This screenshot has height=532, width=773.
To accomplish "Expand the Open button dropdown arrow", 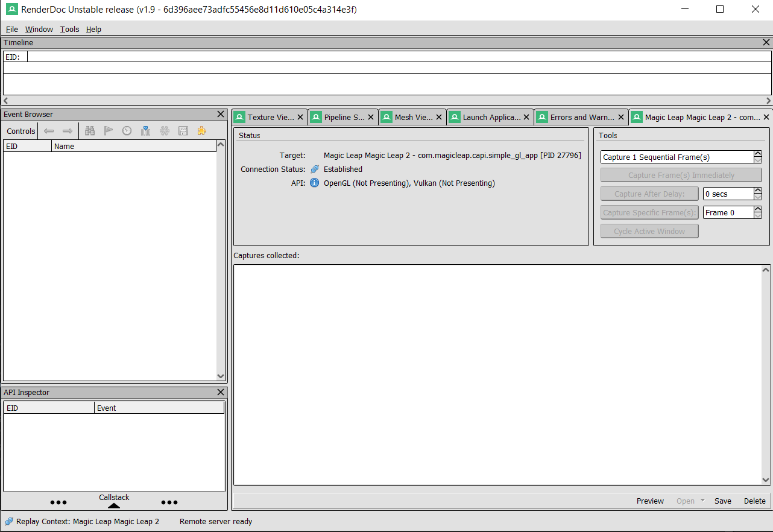I will point(702,501).
